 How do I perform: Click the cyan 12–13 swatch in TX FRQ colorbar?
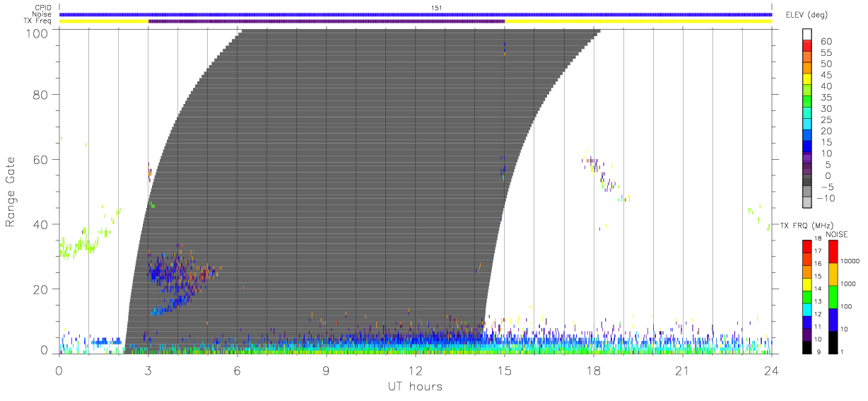tap(807, 309)
